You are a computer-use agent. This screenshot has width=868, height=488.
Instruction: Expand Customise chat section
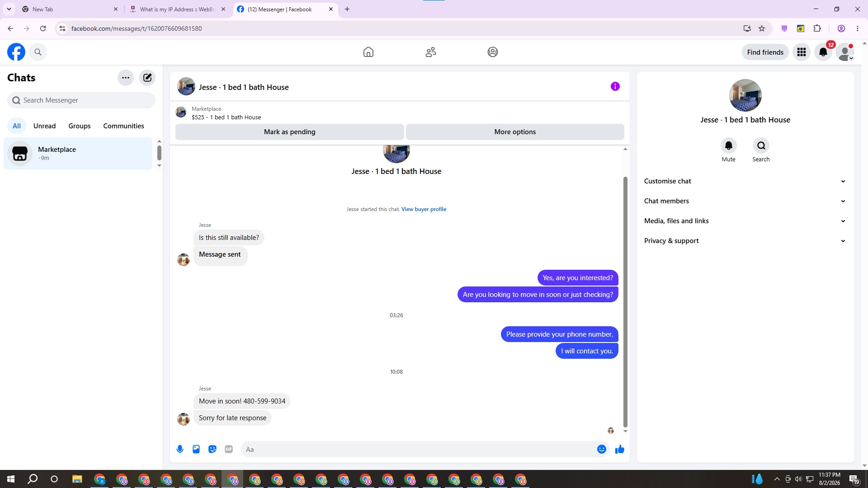tap(745, 181)
